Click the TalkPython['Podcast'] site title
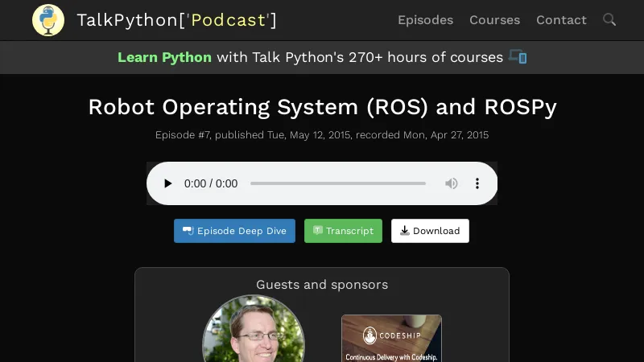 [176, 20]
